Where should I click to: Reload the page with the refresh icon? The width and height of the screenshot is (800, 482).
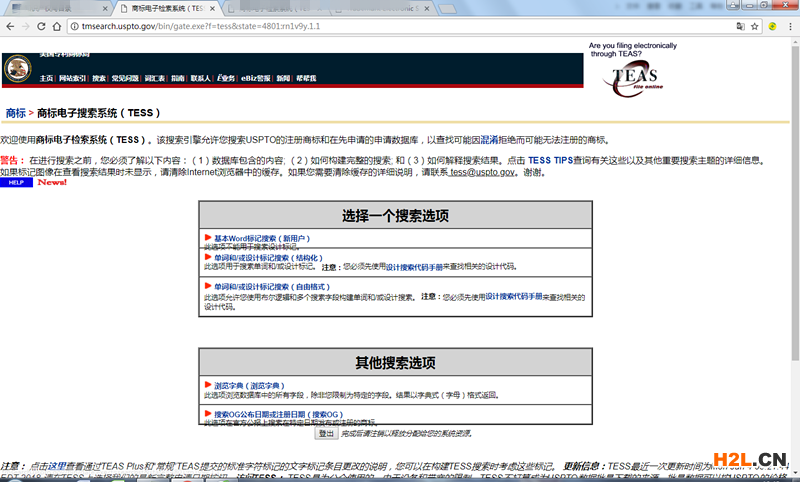41,27
